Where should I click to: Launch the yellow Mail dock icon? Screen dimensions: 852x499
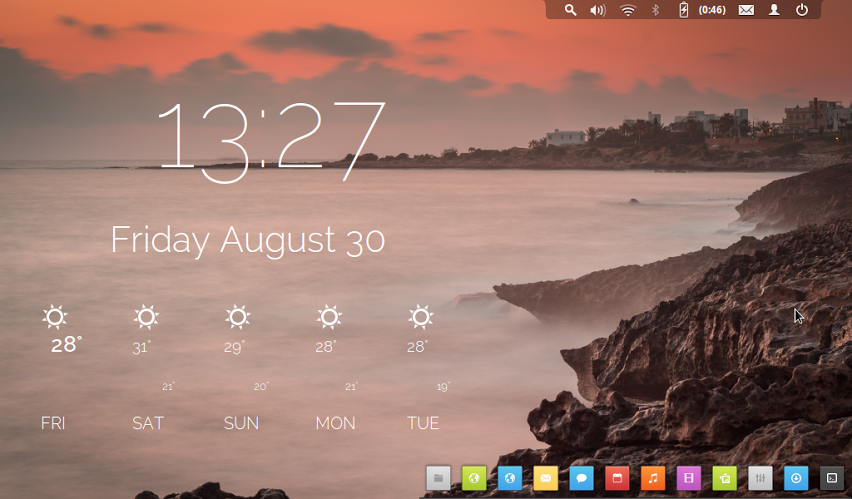click(x=546, y=478)
